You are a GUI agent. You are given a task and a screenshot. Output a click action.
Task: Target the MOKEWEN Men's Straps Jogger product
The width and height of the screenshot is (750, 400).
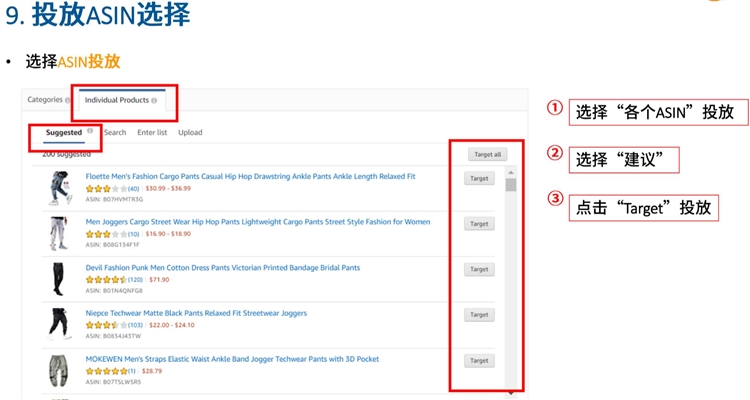point(479,361)
